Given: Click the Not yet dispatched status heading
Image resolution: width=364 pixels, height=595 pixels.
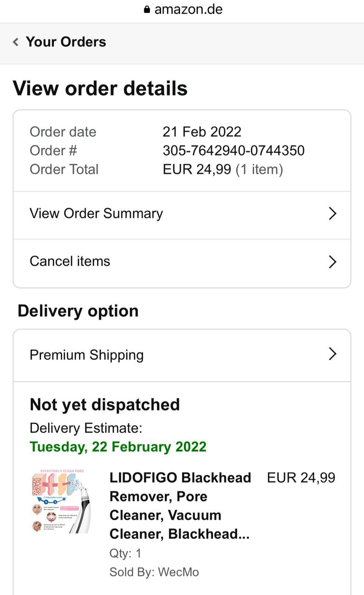Looking at the screenshot, I should (104, 404).
